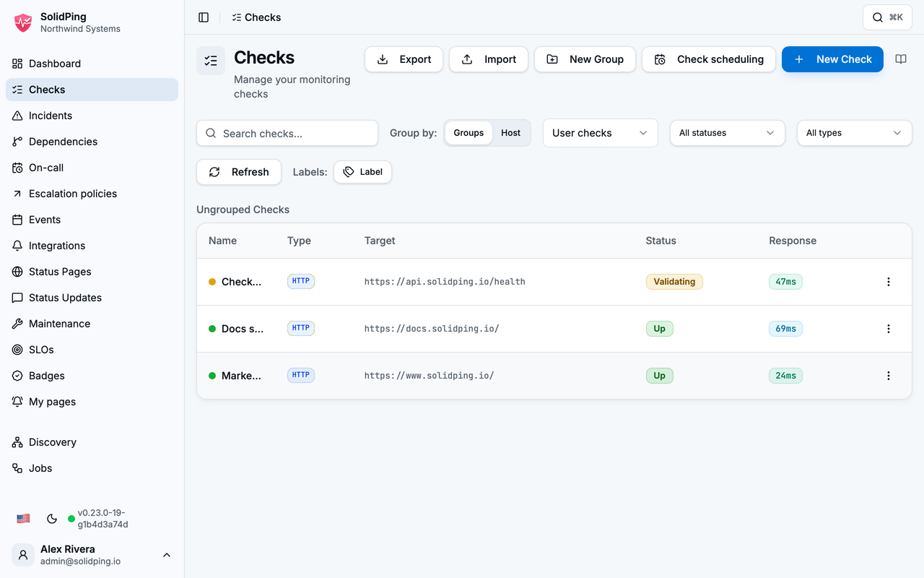The width and height of the screenshot is (924, 578).
Task: Click the Integrations bell icon
Action: pos(17,246)
